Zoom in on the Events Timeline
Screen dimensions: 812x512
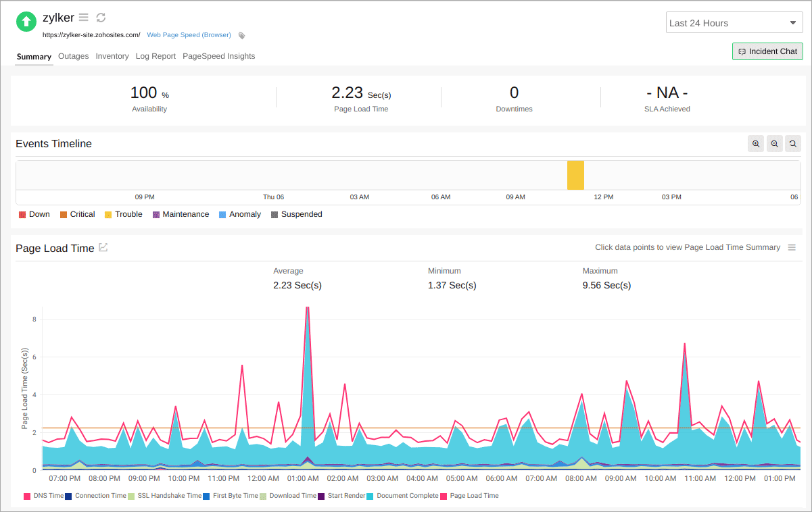click(755, 143)
